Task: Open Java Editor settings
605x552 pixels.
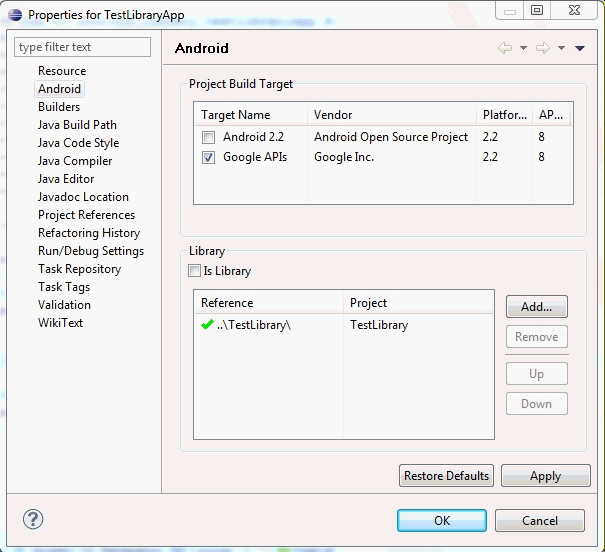Action: (x=66, y=179)
